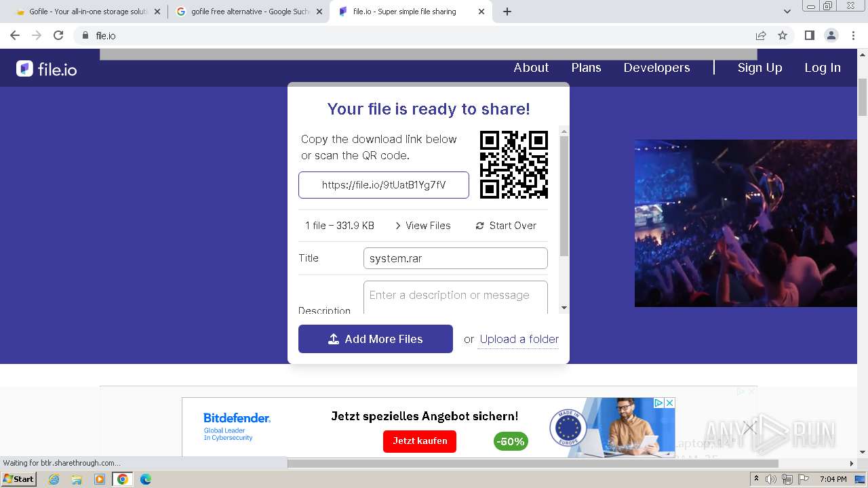Open Windows Media Player from taskbar
The height and width of the screenshot is (488, 868).
(x=100, y=479)
